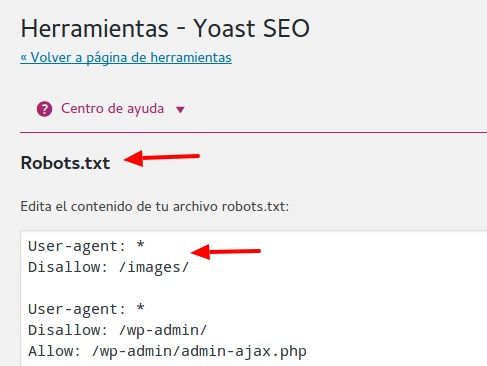Select the Robots.txt section heading
The width and height of the screenshot is (487, 366).
65,163
